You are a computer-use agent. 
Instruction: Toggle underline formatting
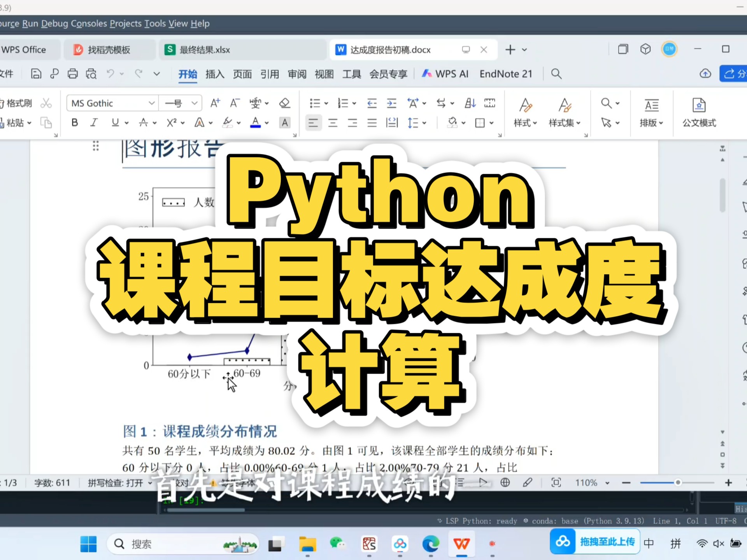click(115, 122)
